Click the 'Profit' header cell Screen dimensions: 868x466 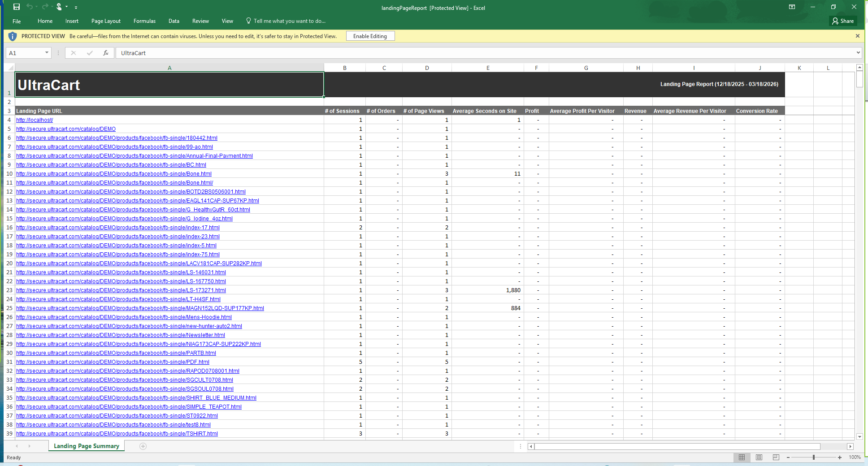coord(536,111)
